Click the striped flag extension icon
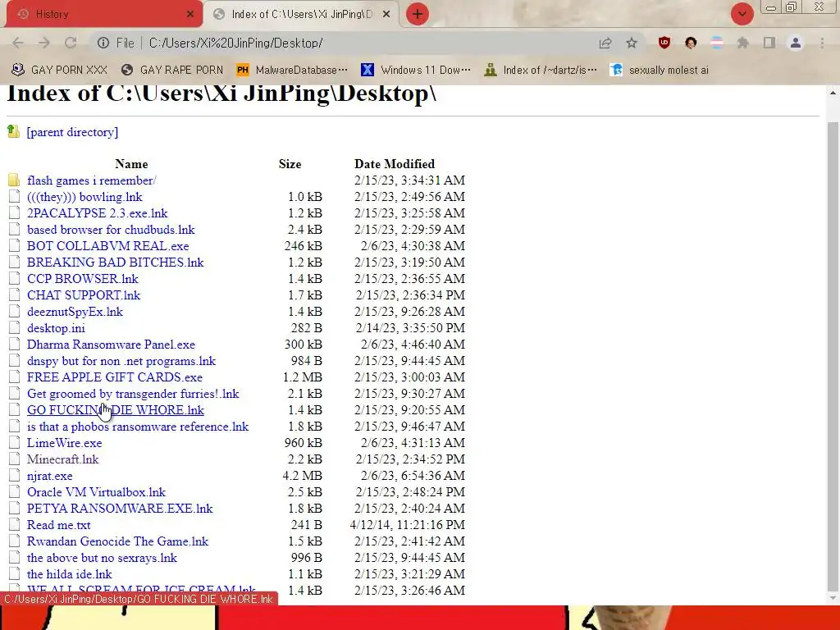Screen dimensions: 840x630 click(x=717, y=43)
